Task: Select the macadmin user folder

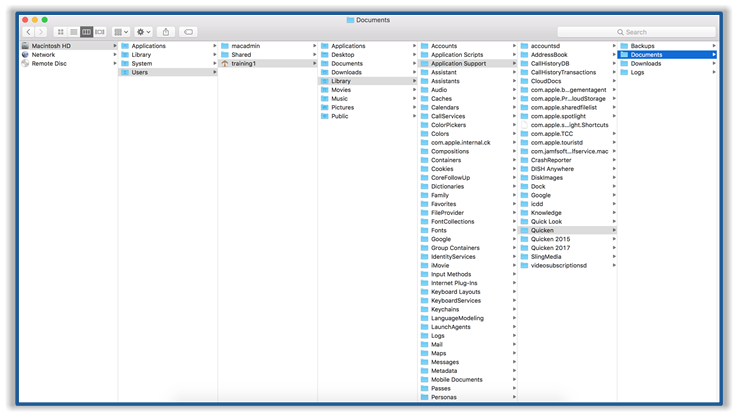Action: click(245, 46)
